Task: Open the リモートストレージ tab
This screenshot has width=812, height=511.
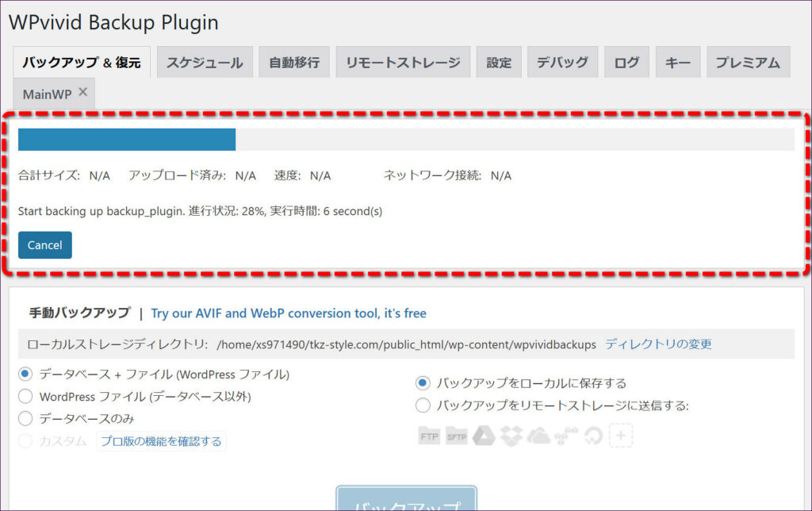Action: (403, 62)
